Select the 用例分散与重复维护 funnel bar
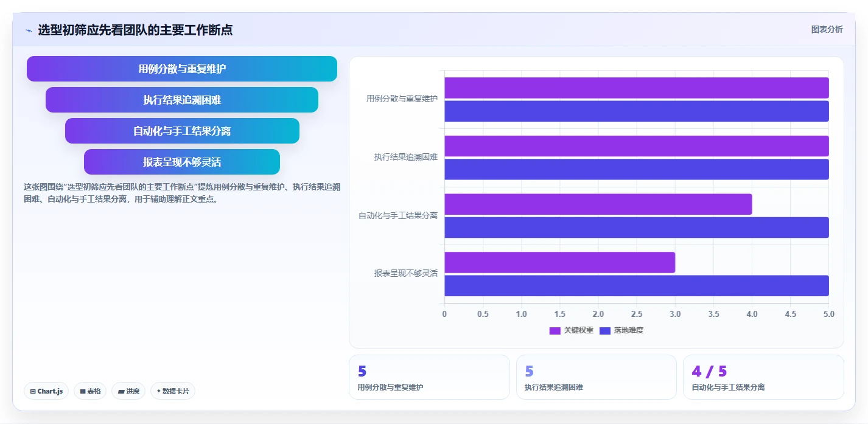This screenshot has width=868, height=424. [x=182, y=69]
